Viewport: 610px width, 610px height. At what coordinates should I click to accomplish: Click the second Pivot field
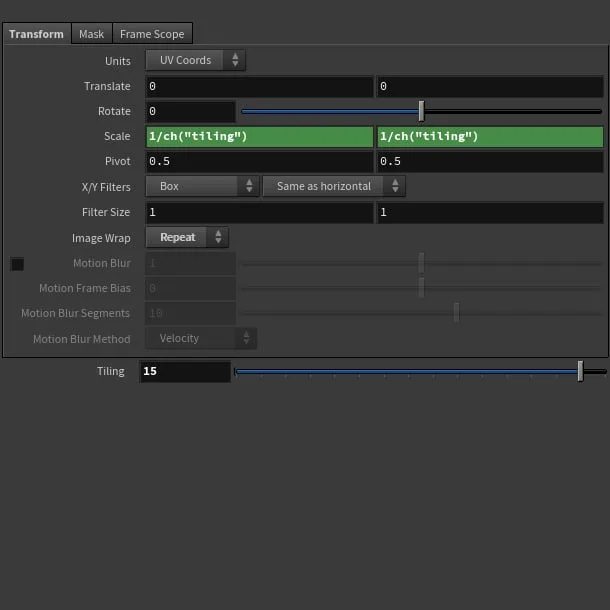click(490, 161)
